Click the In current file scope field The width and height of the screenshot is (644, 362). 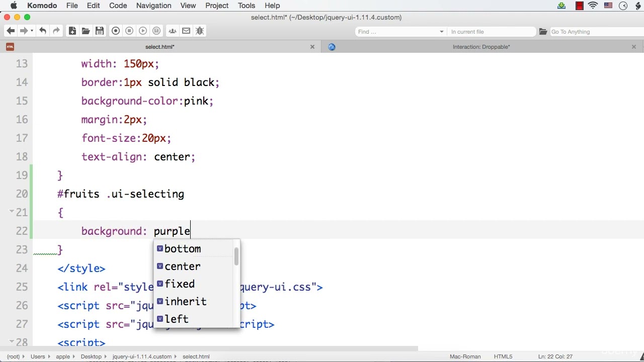click(x=492, y=32)
